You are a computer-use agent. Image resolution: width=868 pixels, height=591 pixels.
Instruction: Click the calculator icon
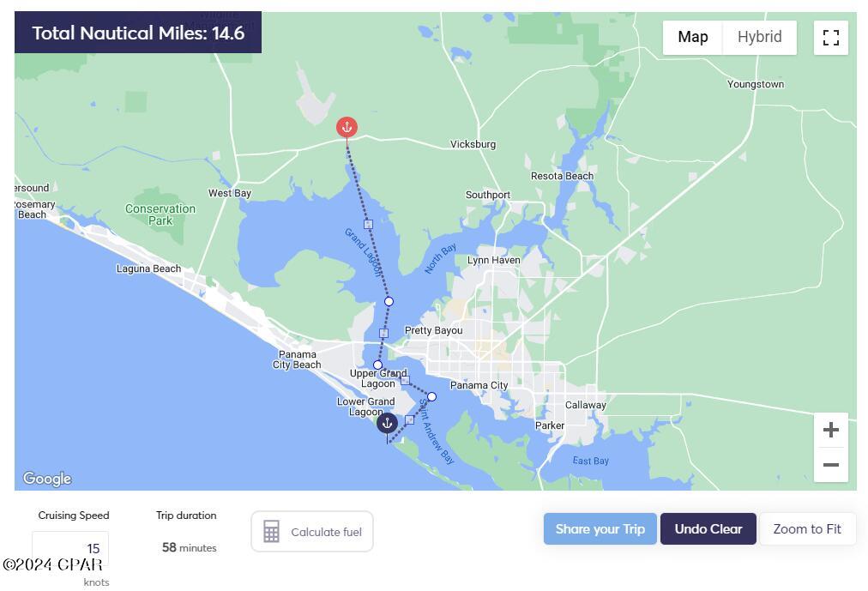click(x=271, y=532)
